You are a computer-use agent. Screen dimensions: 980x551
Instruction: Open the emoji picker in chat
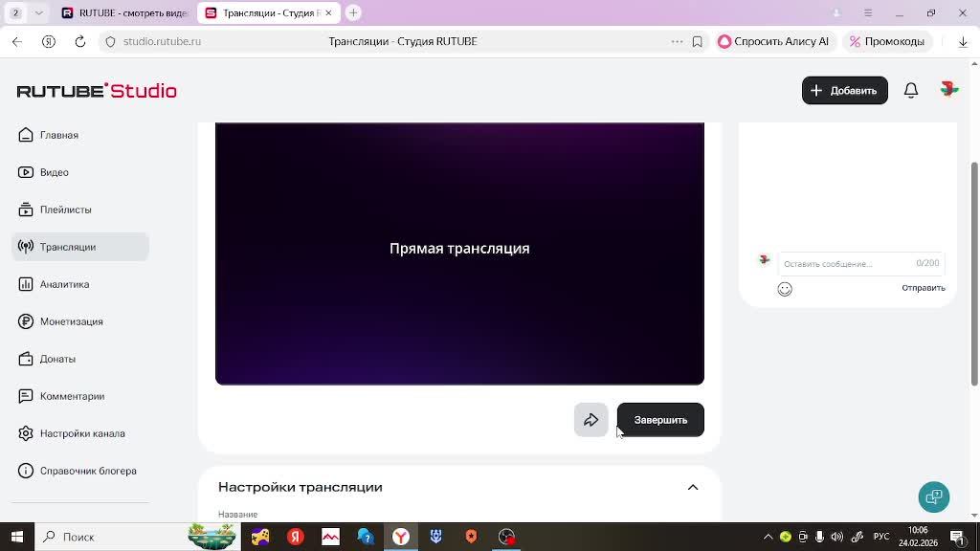click(x=785, y=289)
